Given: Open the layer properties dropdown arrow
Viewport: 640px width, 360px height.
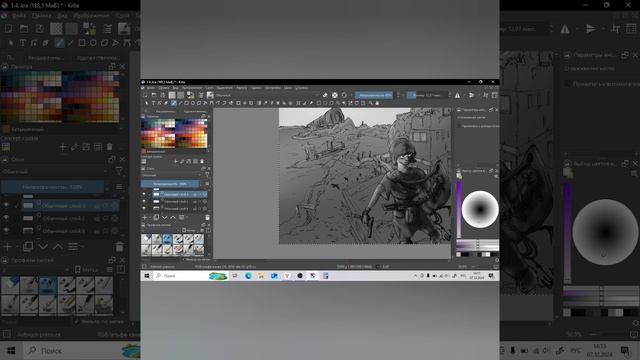Looking at the screenshot, I should pyautogui.click(x=187, y=218).
